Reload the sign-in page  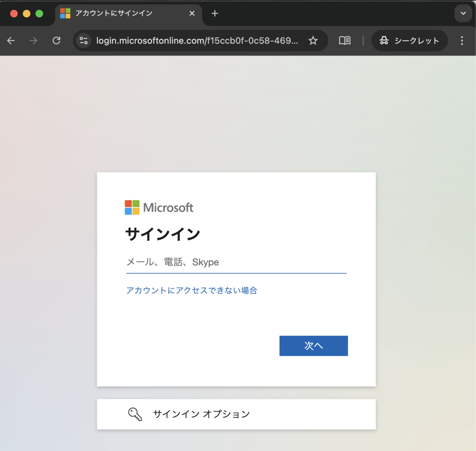pos(56,40)
